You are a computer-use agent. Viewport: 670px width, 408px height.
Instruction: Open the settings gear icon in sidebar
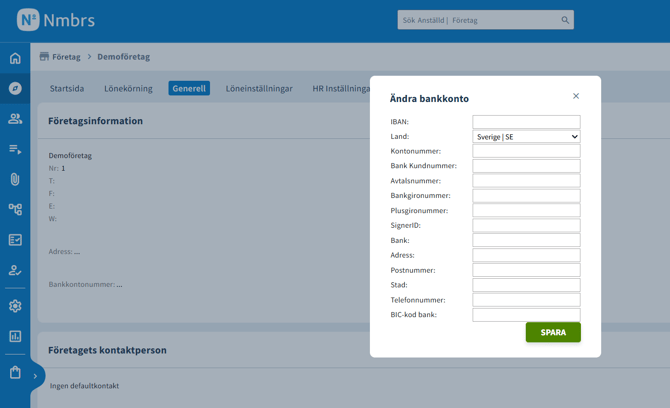[15, 306]
